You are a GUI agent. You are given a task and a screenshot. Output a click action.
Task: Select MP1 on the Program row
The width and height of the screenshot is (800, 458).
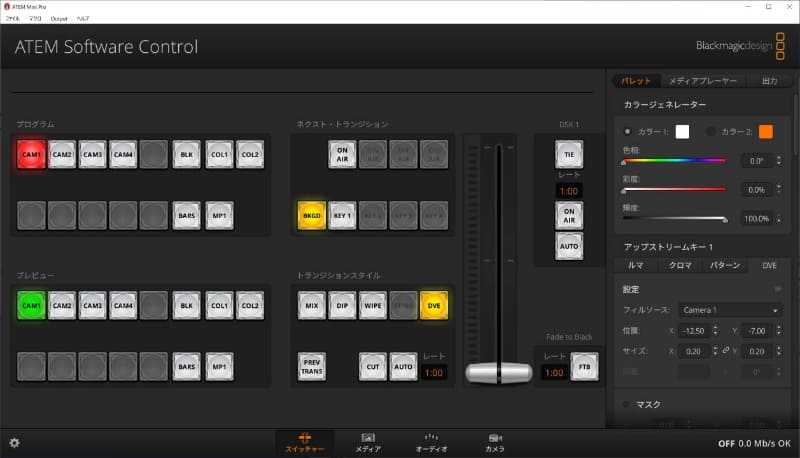(219, 215)
